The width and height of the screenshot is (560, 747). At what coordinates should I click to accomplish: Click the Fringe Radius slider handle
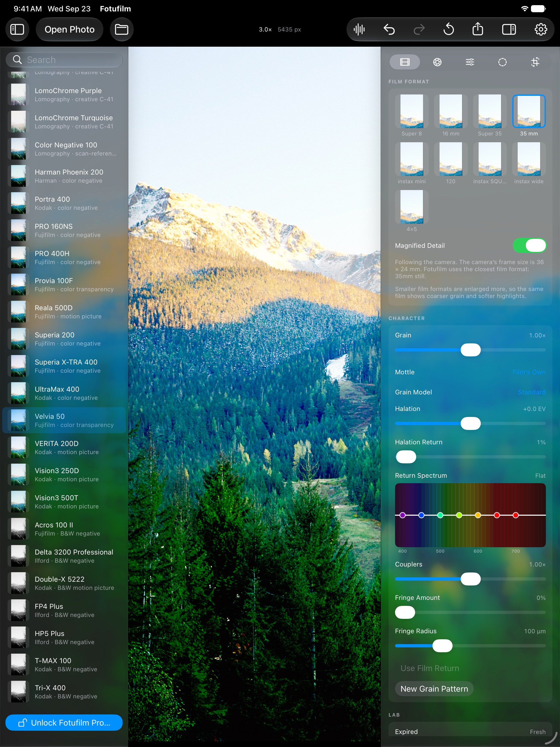[442, 646]
